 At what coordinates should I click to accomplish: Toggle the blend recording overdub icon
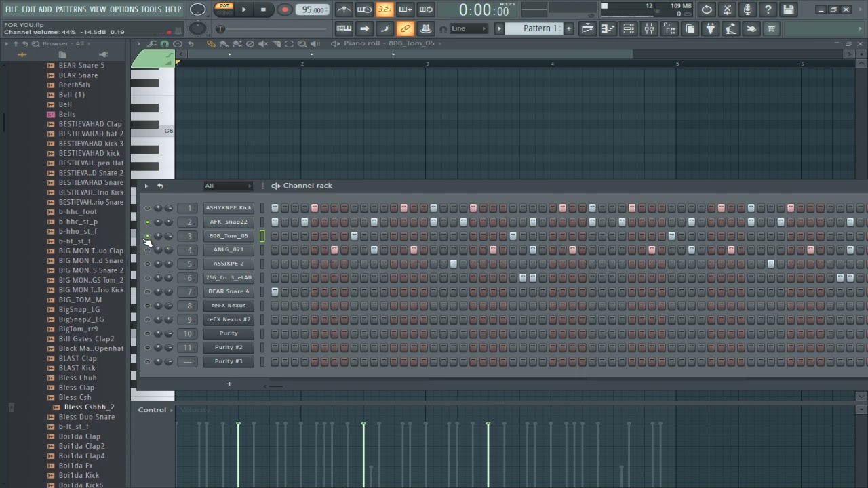(x=406, y=9)
